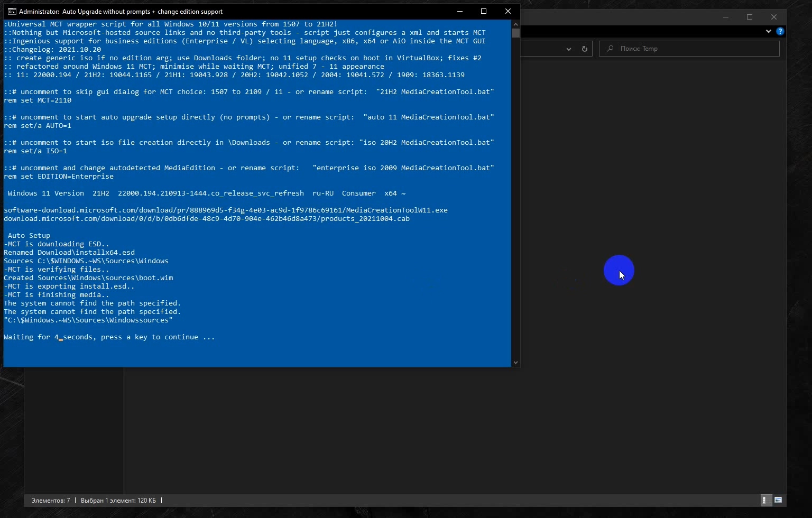Image resolution: width=812 pixels, height=518 pixels.
Task: Maximize the Explorer window behind the console
Action: pyautogui.click(x=750, y=17)
